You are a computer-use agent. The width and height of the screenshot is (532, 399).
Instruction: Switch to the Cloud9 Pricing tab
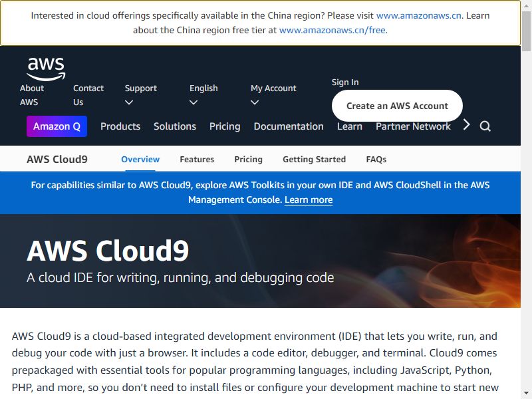pyautogui.click(x=248, y=160)
